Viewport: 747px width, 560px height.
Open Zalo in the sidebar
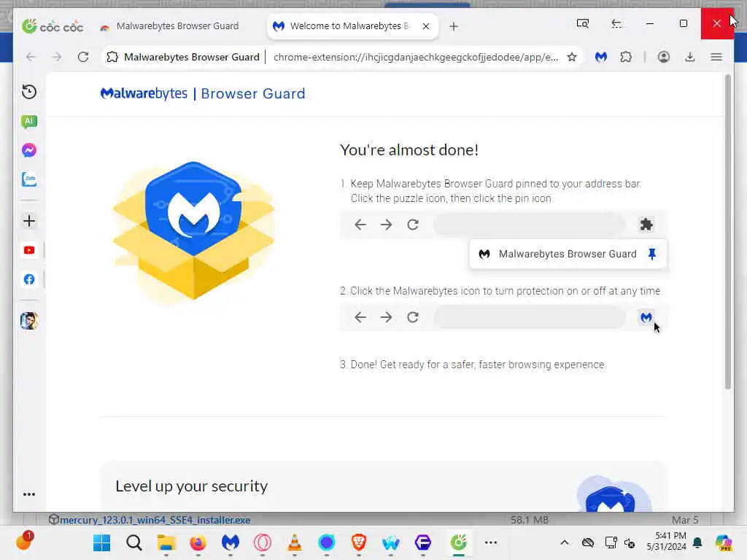point(29,179)
